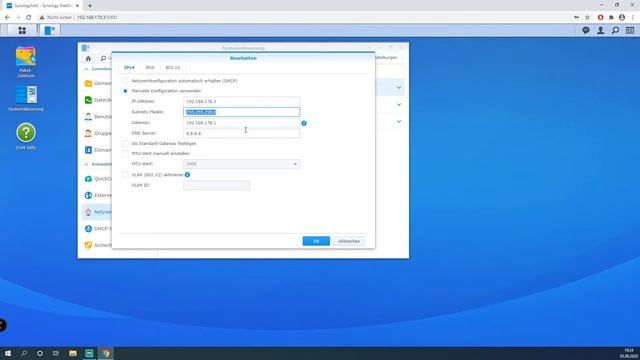The width and height of the screenshot is (640, 360).
Task: Enable Als Standard-Gateway festlegen checkbox
Action: point(125,144)
